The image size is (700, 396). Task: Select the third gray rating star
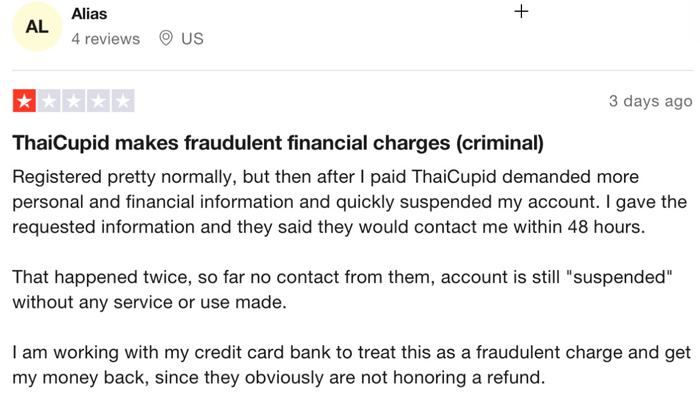[74, 101]
